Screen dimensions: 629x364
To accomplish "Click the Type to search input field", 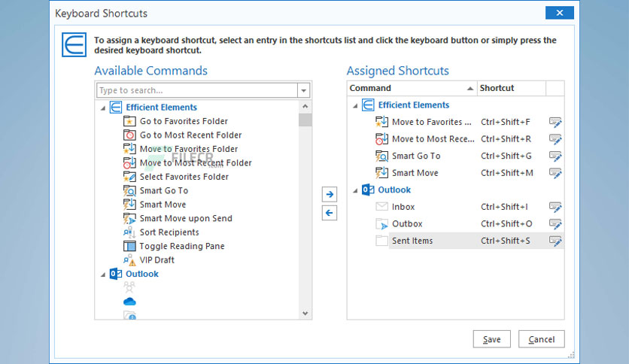I will click(x=197, y=90).
